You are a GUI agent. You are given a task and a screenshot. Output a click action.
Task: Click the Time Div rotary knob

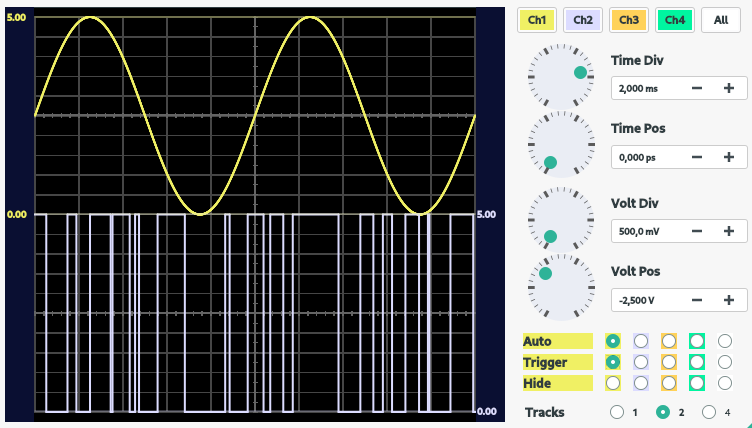click(x=560, y=75)
